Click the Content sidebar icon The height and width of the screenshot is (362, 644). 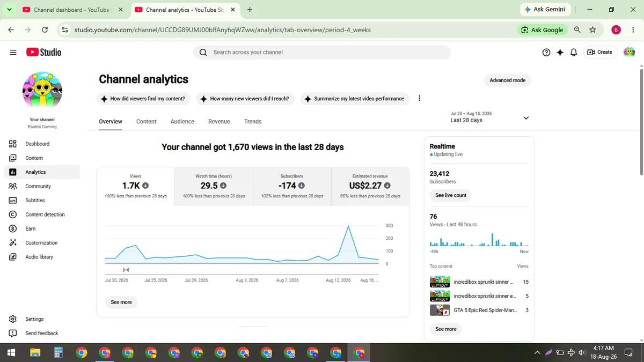(x=13, y=158)
